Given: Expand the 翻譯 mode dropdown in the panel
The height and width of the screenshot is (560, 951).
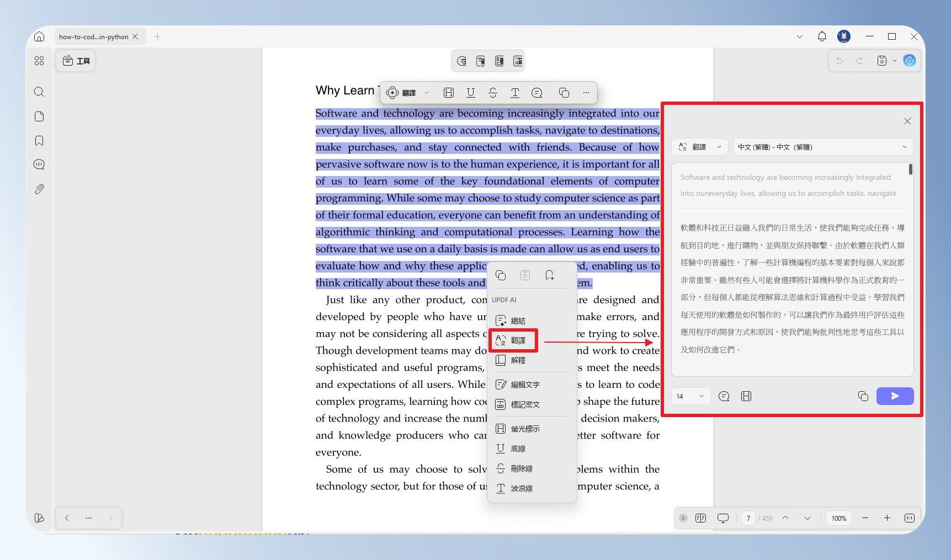Looking at the screenshot, I should point(700,147).
